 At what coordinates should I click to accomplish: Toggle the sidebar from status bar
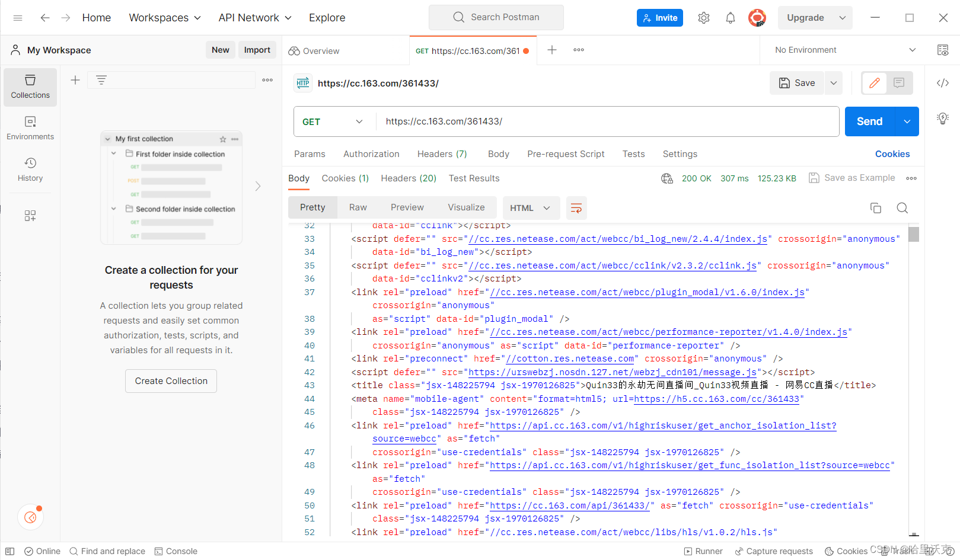click(10, 551)
